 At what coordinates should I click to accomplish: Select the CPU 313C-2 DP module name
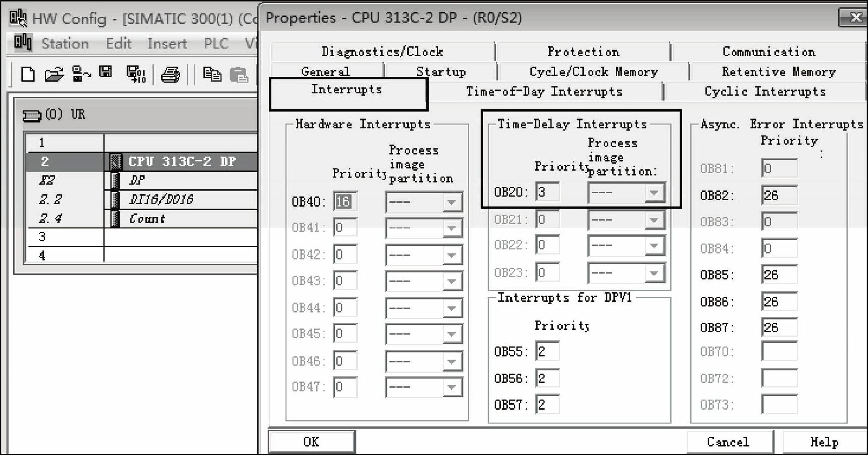coord(182,162)
